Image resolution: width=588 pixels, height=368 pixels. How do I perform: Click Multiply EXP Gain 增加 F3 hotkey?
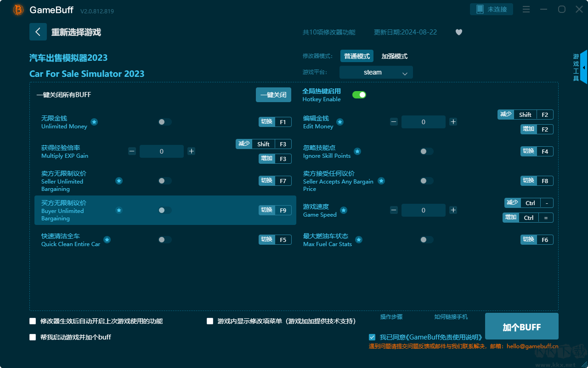[x=275, y=159]
